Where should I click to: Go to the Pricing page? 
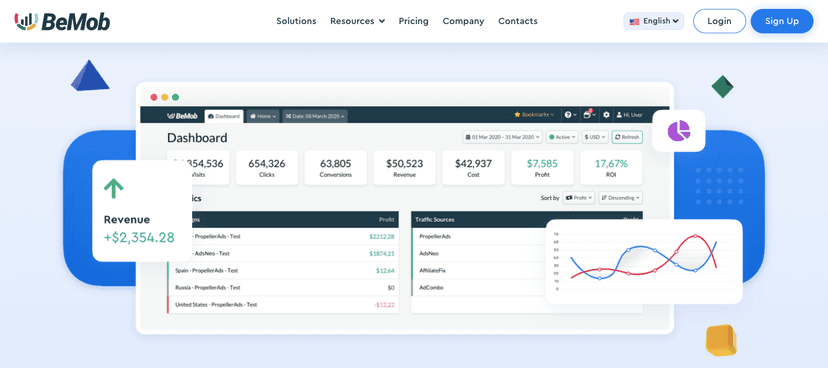[413, 21]
